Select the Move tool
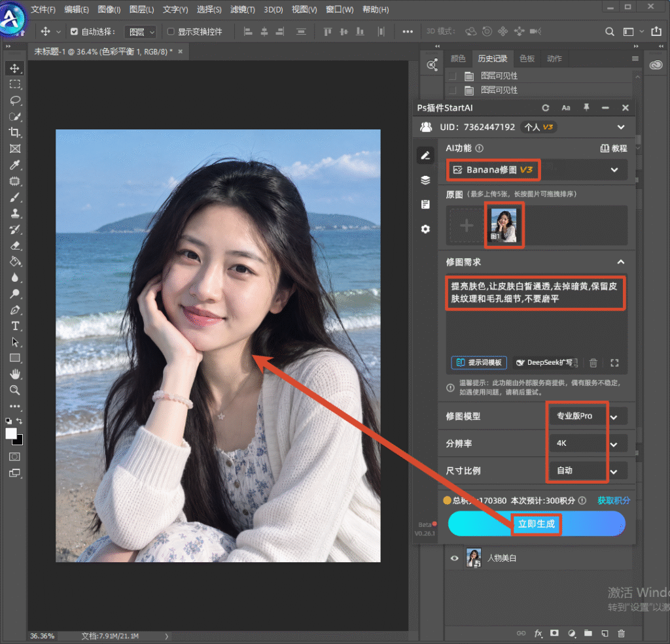The height and width of the screenshot is (644, 670). (x=15, y=69)
